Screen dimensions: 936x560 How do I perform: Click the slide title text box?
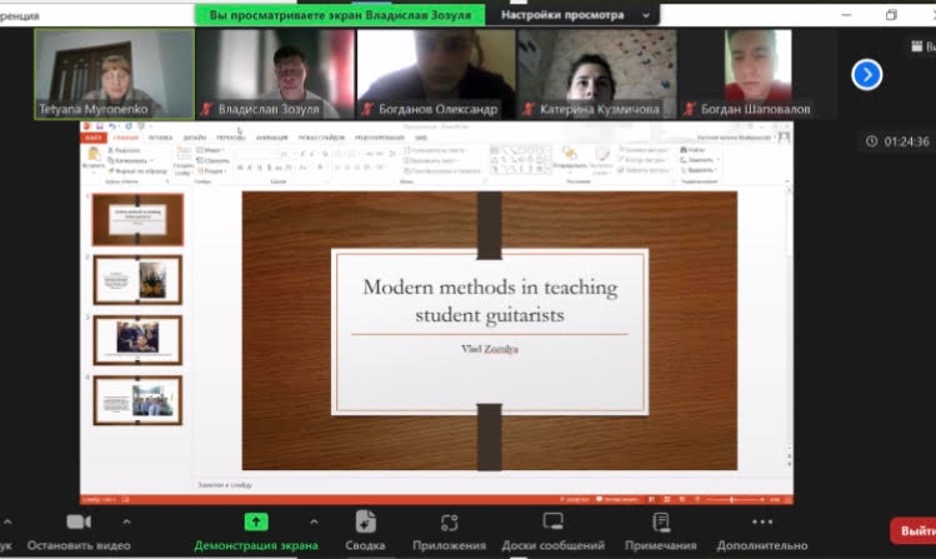[x=489, y=301]
